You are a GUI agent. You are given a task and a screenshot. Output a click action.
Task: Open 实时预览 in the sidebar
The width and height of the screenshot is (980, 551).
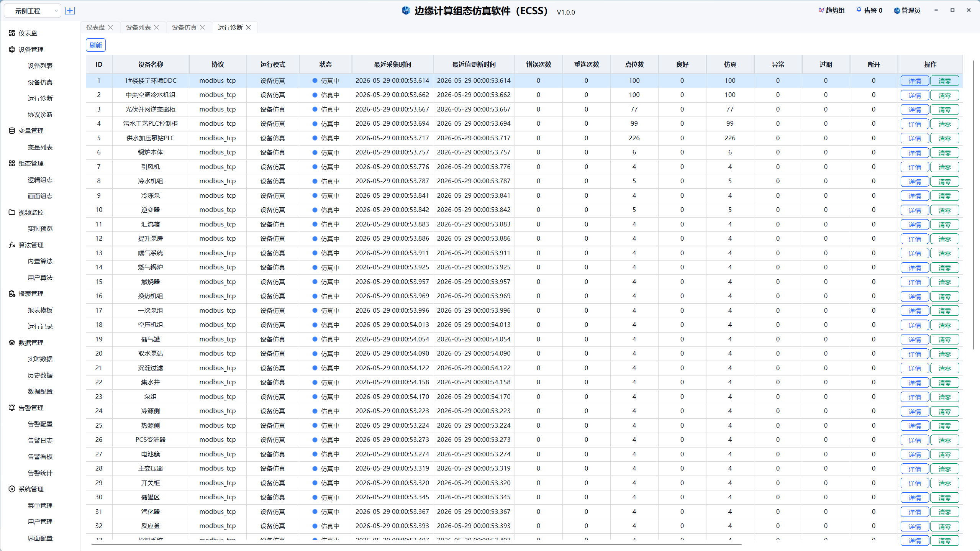[x=40, y=228]
